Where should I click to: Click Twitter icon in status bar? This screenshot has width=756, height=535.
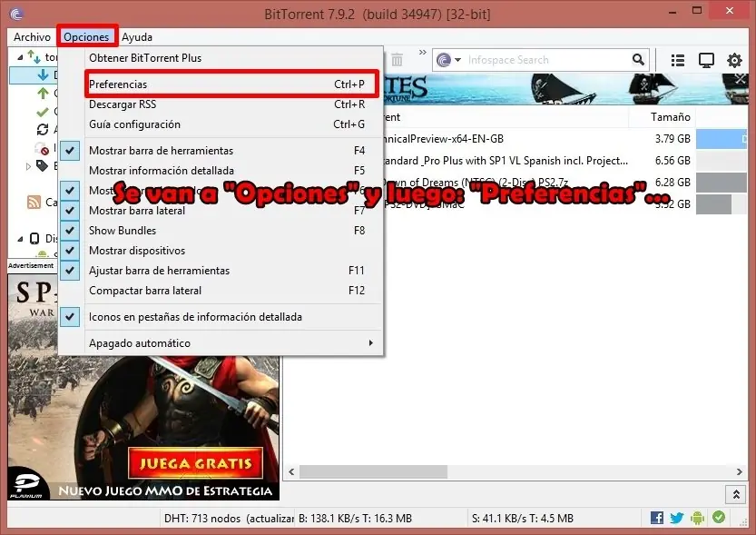click(677, 518)
